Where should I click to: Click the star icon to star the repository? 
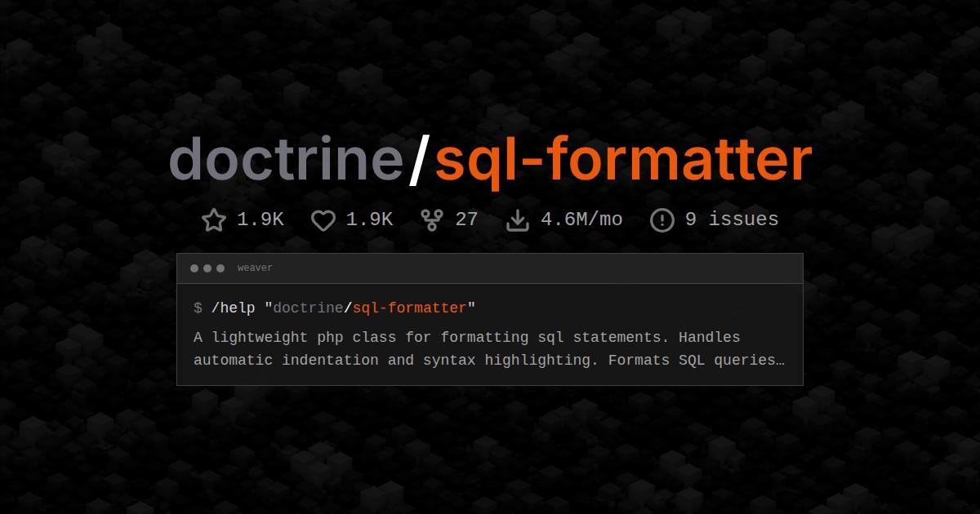coord(213,219)
